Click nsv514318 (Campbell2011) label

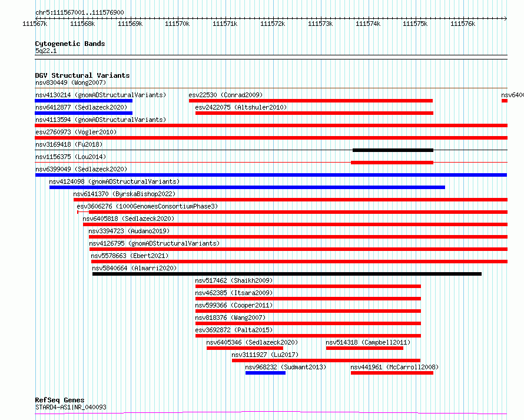click(x=368, y=342)
